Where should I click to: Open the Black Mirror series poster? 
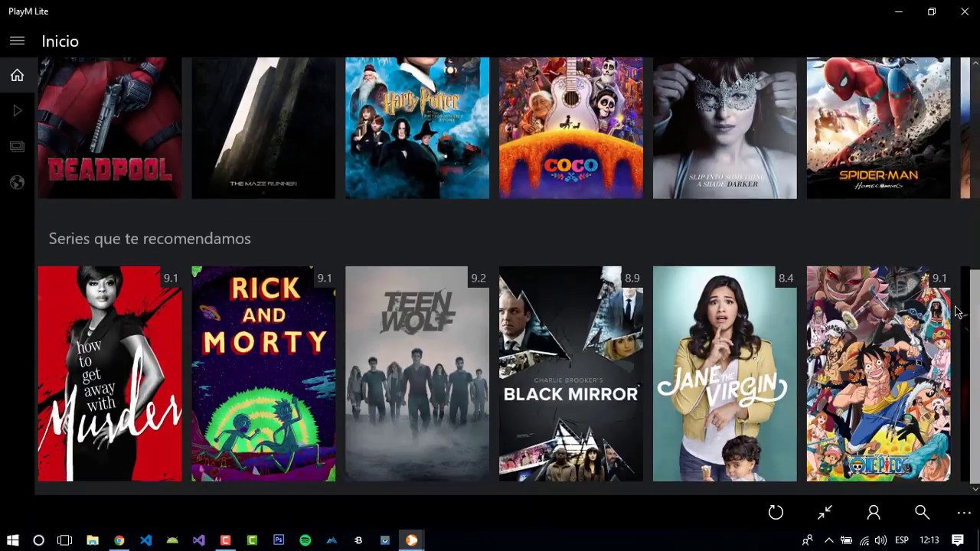571,374
